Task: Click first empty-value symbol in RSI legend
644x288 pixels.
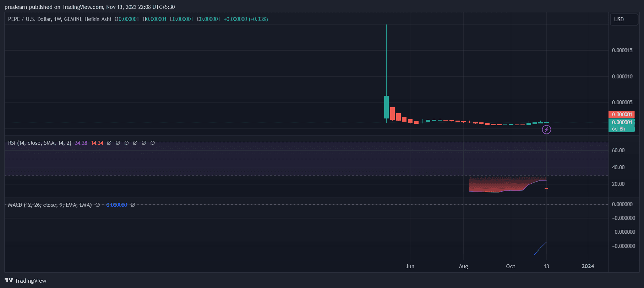Action: point(109,143)
